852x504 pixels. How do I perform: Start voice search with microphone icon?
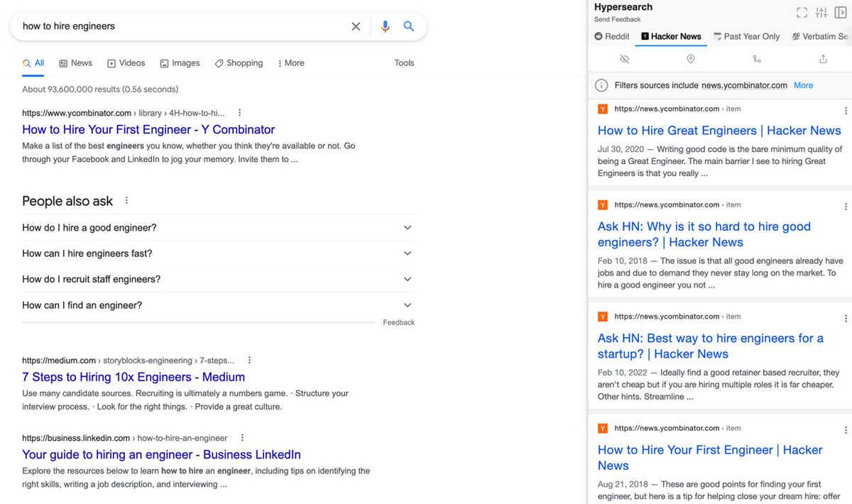[x=385, y=26]
